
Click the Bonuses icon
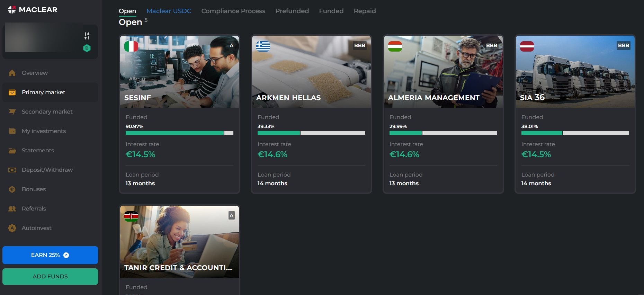point(12,189)
